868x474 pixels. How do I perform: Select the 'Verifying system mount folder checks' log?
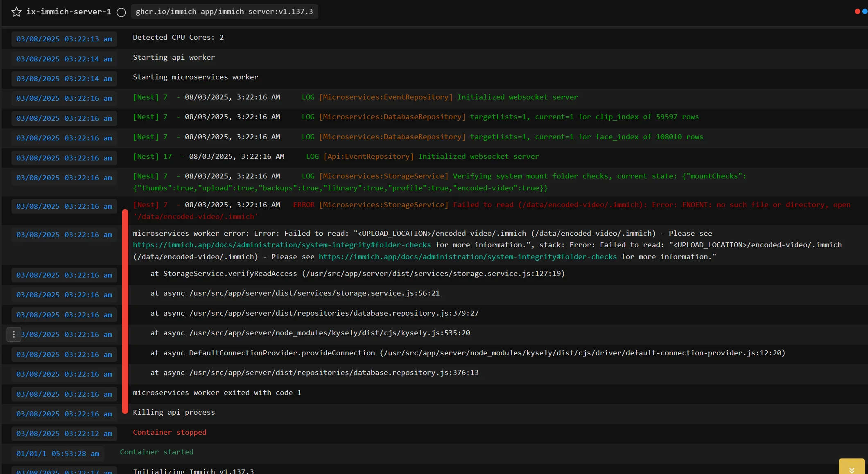coord(440,182)
